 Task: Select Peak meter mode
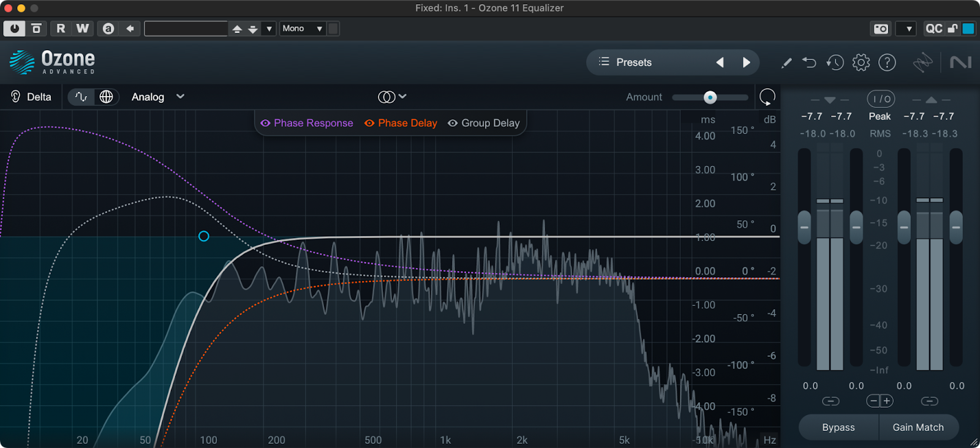(x=880, y=116)
